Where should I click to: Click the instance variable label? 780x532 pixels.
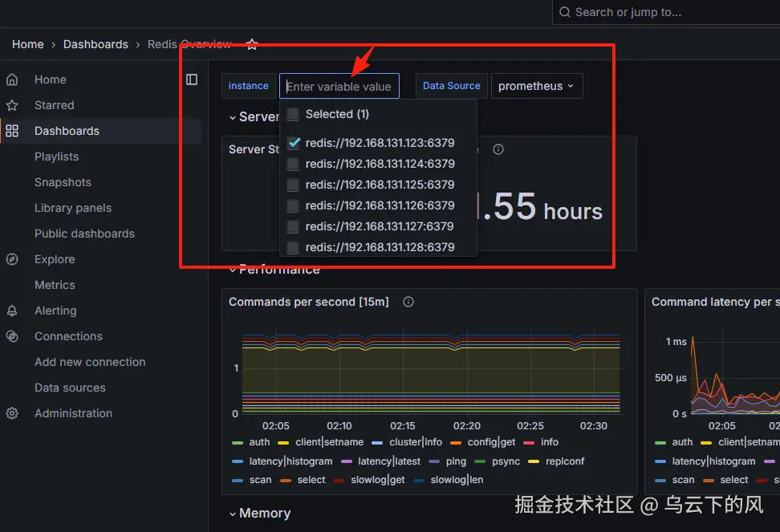tap(248, 86)
